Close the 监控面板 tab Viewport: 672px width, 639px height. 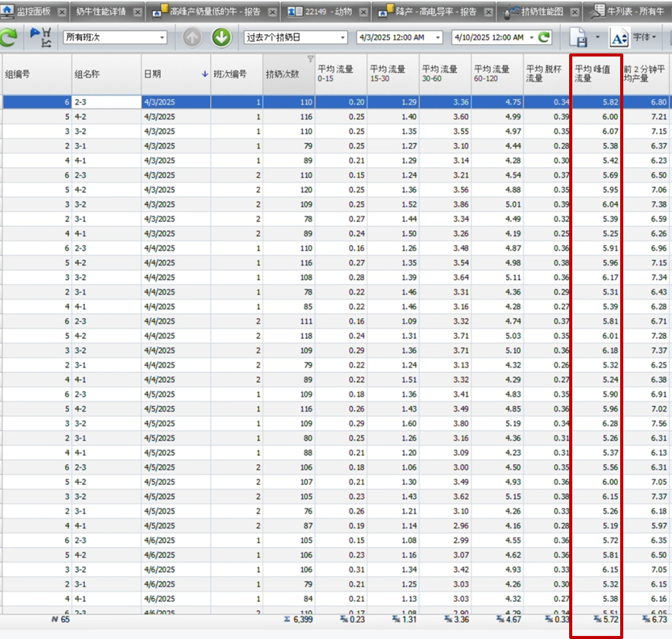click(62, 12)
